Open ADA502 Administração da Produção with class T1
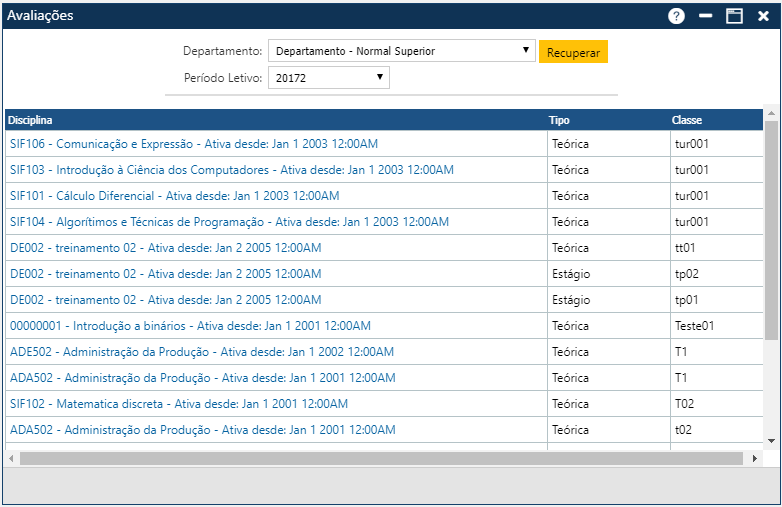This screenshot has height=507, width=782. (202, 377)
